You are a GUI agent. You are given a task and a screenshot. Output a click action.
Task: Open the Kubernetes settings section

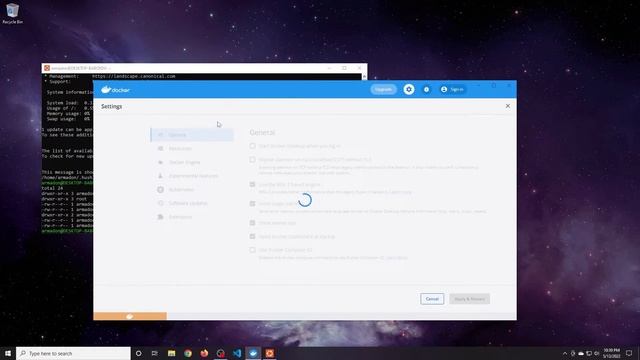pos(192,189)
